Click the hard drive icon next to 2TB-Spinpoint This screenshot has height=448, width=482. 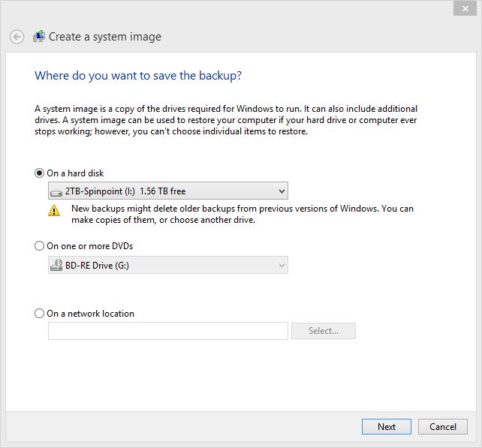[x=56, y=193]
